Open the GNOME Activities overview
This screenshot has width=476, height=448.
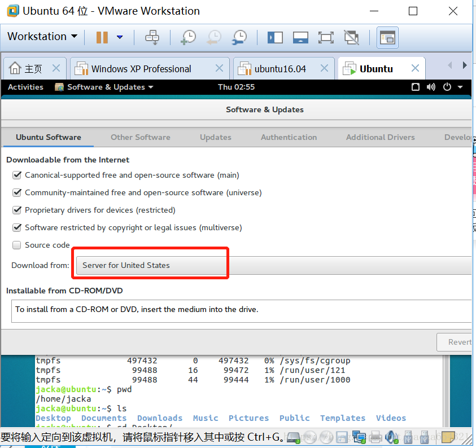coord(25,87)
